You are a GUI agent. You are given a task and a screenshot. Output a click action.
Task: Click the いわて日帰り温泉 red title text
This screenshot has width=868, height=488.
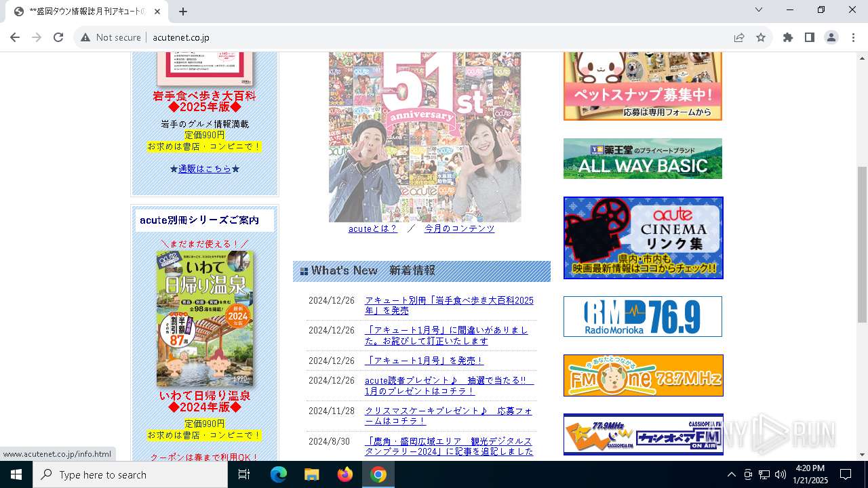pyautogui.click(x=205, y=396)
